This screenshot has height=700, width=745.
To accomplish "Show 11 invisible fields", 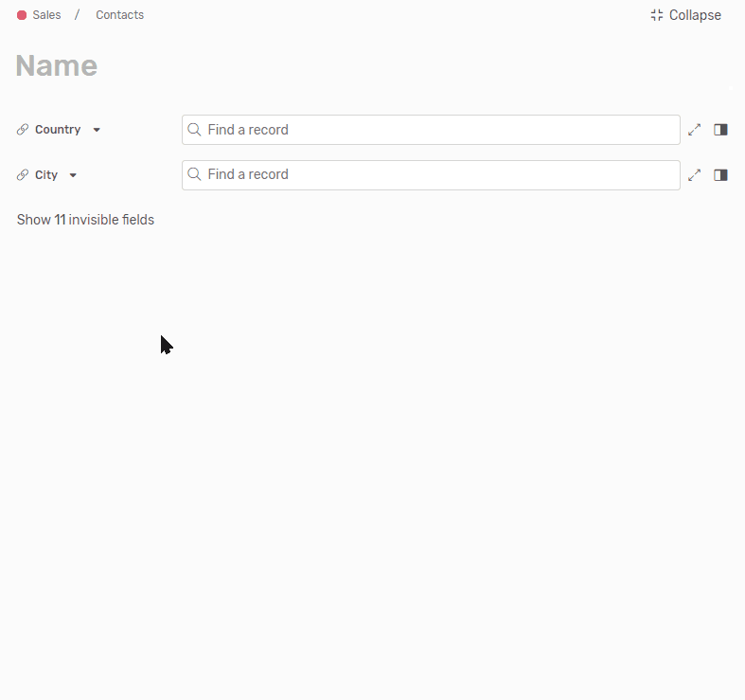I will coord(85,220).
